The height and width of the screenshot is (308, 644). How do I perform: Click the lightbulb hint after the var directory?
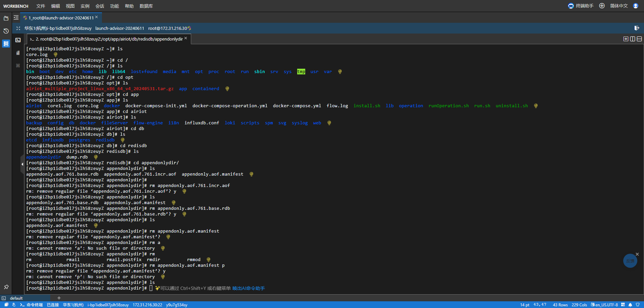pos(340,71)
